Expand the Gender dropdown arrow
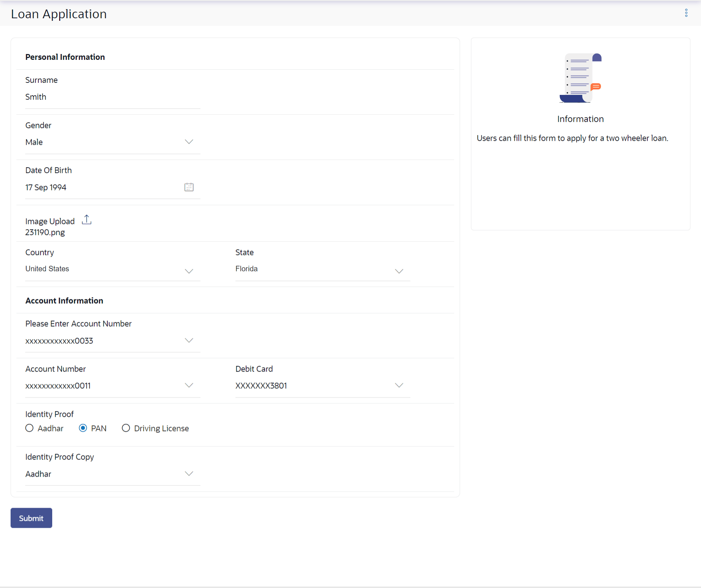This screenshot has height=588, width=701. point(189,142)
